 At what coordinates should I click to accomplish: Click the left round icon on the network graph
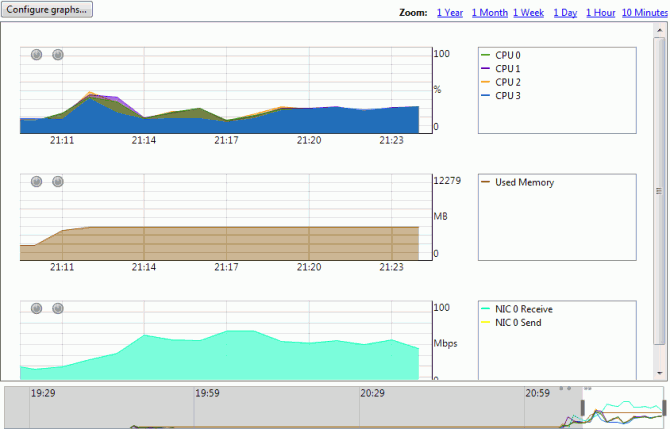click(36, 308)
